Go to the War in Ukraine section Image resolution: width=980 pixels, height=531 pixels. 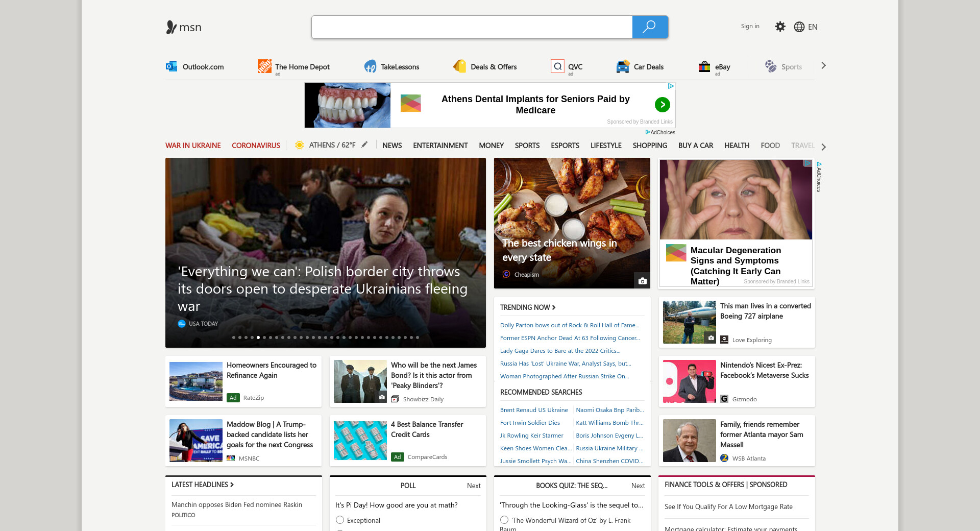point(193,146)
